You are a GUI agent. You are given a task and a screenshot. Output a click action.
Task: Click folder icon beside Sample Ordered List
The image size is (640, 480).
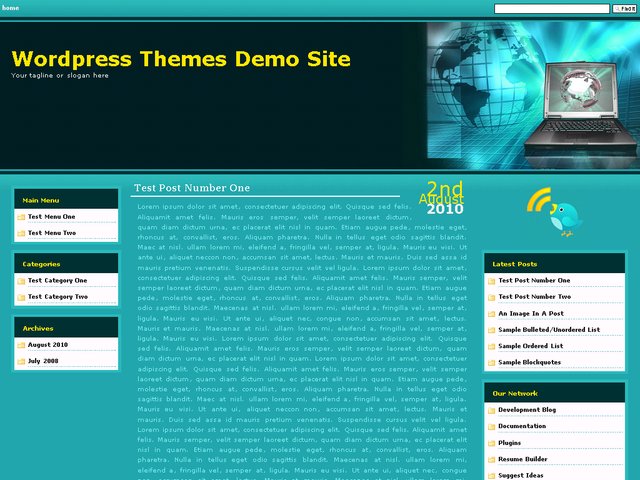point(491,347)
